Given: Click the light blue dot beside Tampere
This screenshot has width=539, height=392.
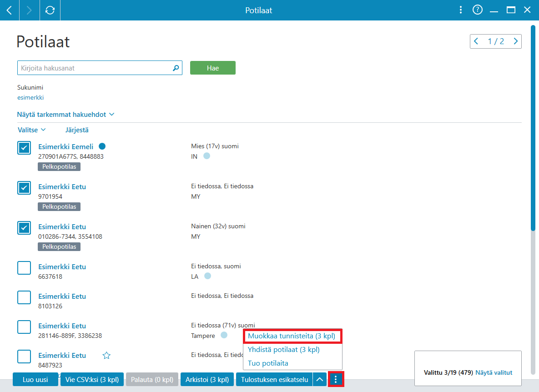Looking at the screenshot, I should (x=224, y=335).
